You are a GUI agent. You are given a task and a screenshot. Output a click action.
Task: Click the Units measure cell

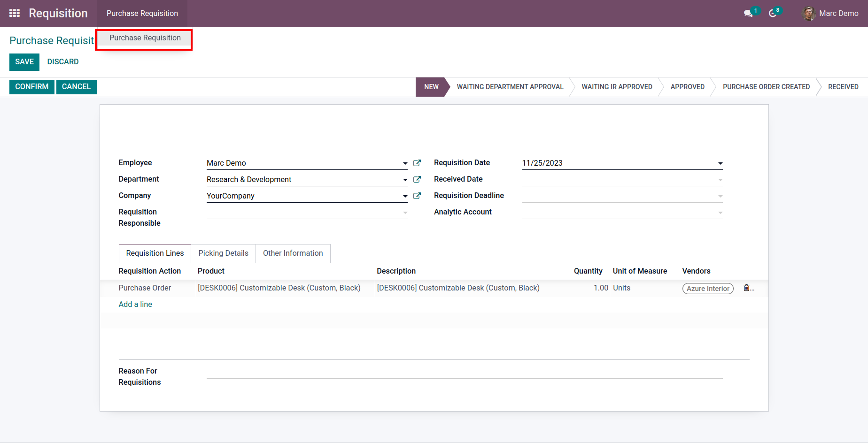coord(621,288)
